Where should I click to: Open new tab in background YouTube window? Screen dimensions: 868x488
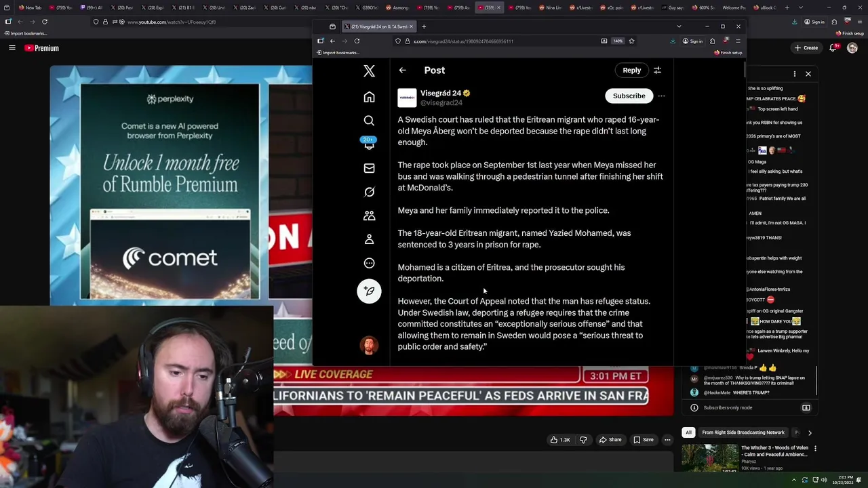point(787,7)
